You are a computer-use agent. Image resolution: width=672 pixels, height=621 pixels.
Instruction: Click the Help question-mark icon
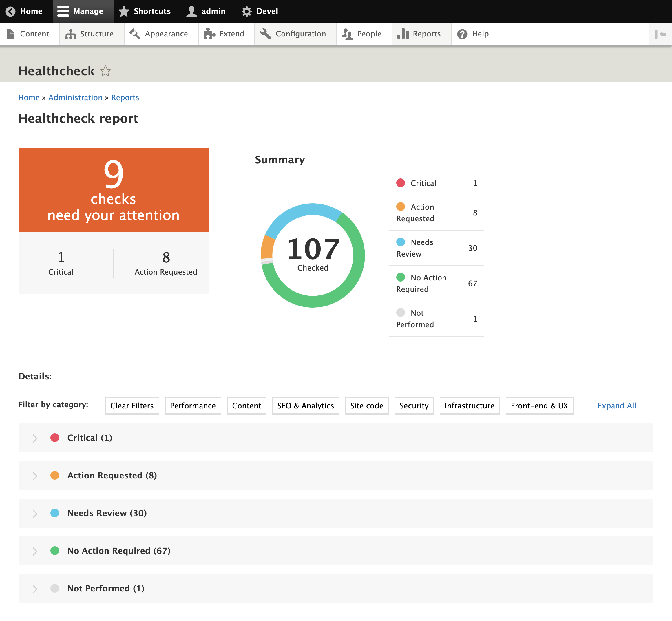(462, 34)
